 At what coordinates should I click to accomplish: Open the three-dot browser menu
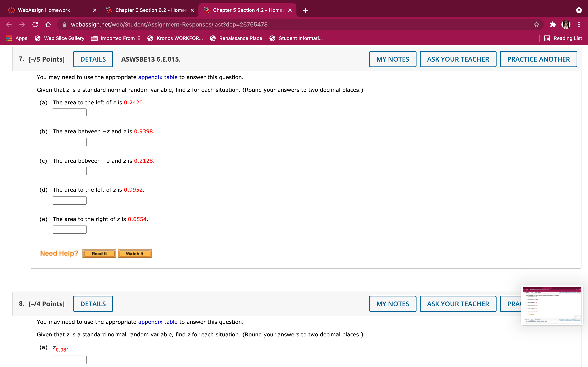click(579, 24)
